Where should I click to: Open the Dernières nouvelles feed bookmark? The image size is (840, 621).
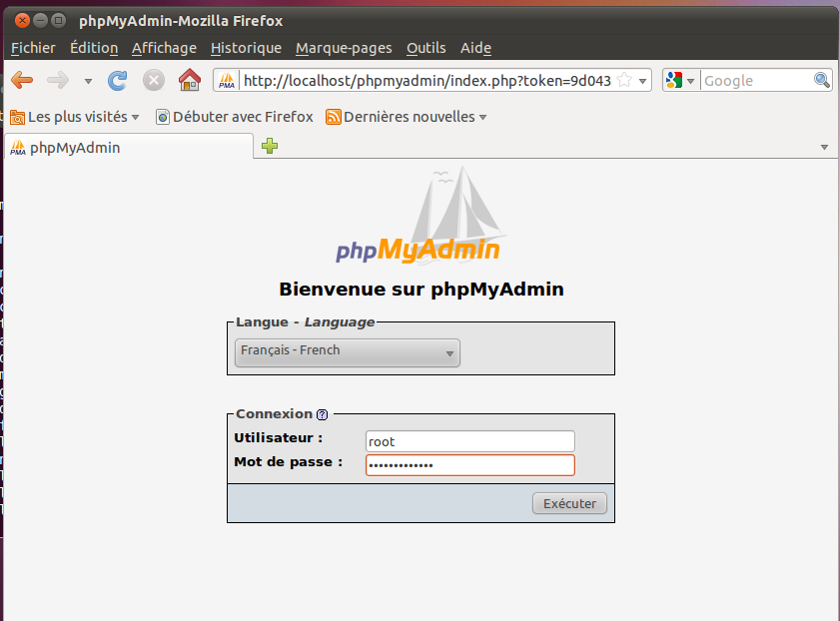click(x=407, y=117)
